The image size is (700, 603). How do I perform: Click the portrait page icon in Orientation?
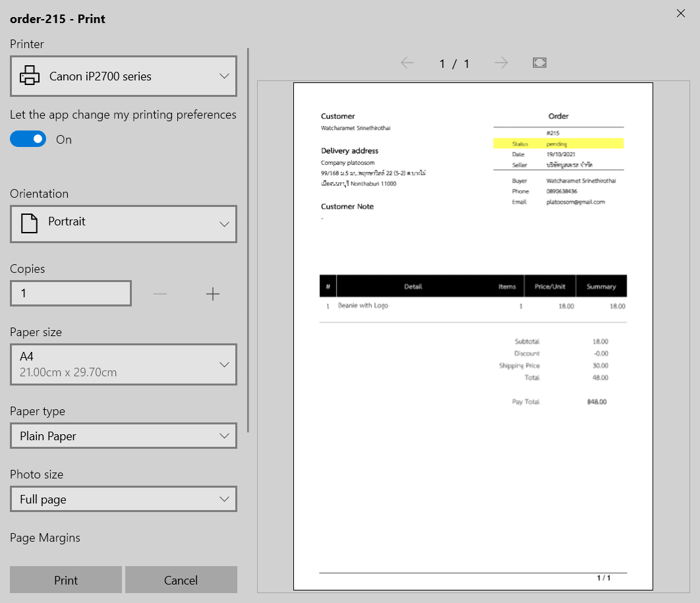(x=30, y=223)
